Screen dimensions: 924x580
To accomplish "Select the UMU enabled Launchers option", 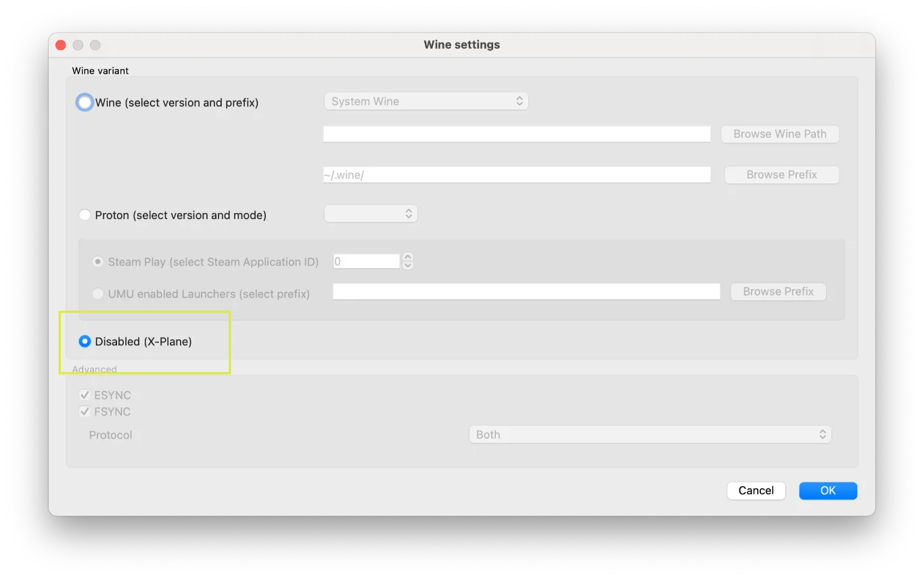I will pyautogui.click(x=97, y=293).
